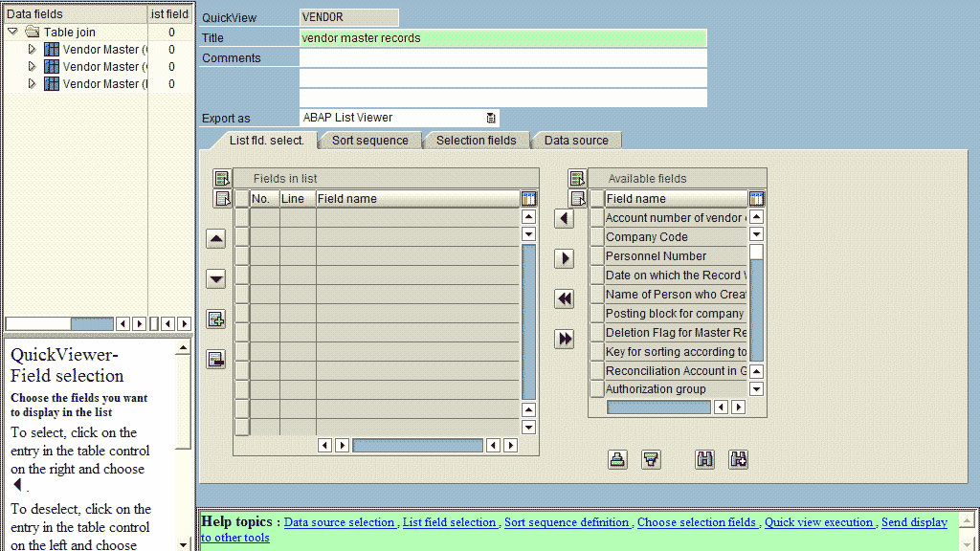
Task: Collapse the Table join tree node
Action: [x=13, y=33]
